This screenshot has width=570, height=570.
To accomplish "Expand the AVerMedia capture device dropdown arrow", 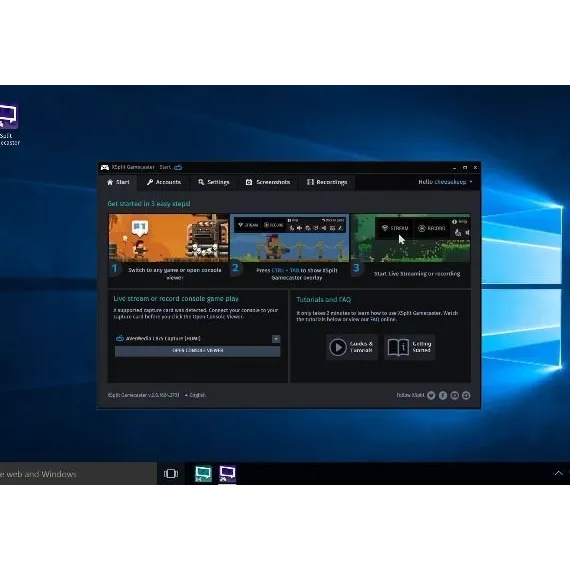I will [276, 339].
